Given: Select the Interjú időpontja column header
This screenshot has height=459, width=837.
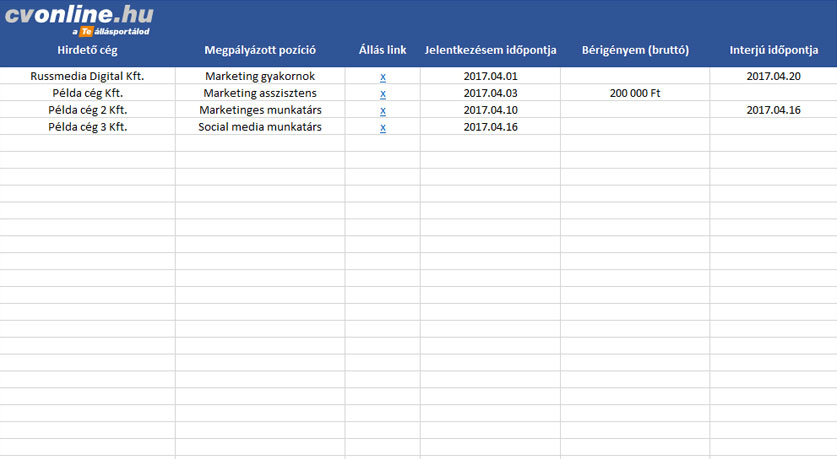Looking at the screenshot, I should pos(773,50).
